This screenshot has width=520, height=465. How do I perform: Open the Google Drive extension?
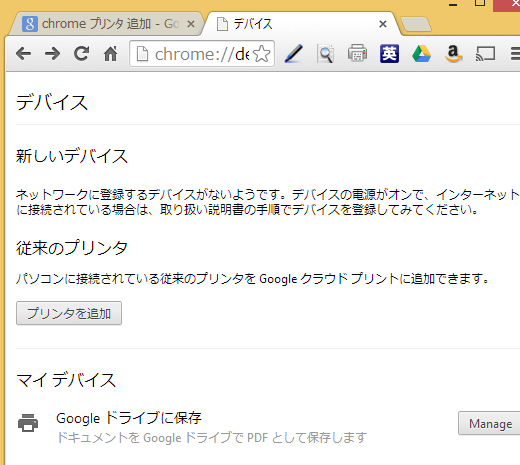[421, 54]
